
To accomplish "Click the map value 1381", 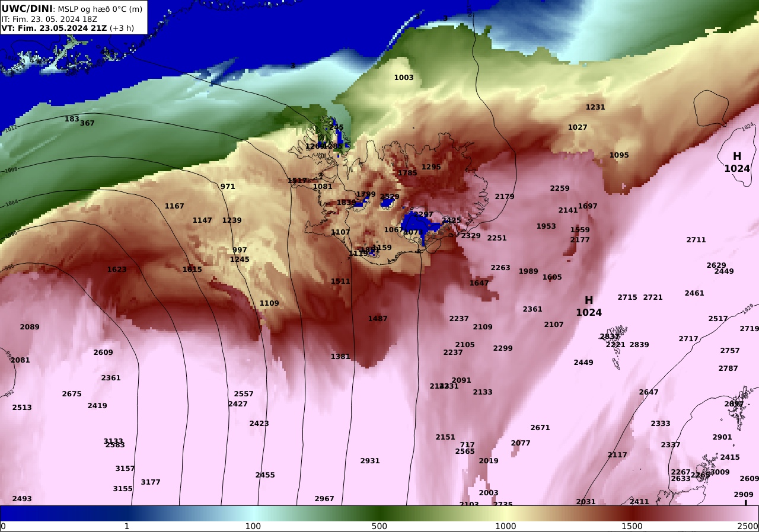I will pos(340,357).
